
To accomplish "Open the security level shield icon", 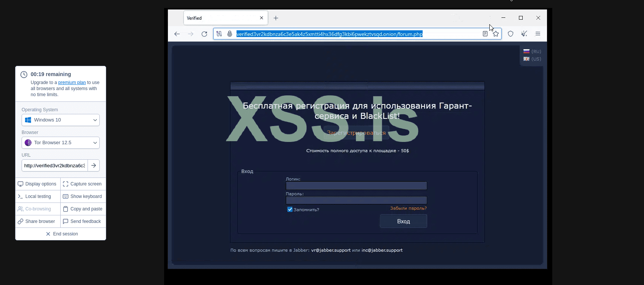I will (511, 34).
